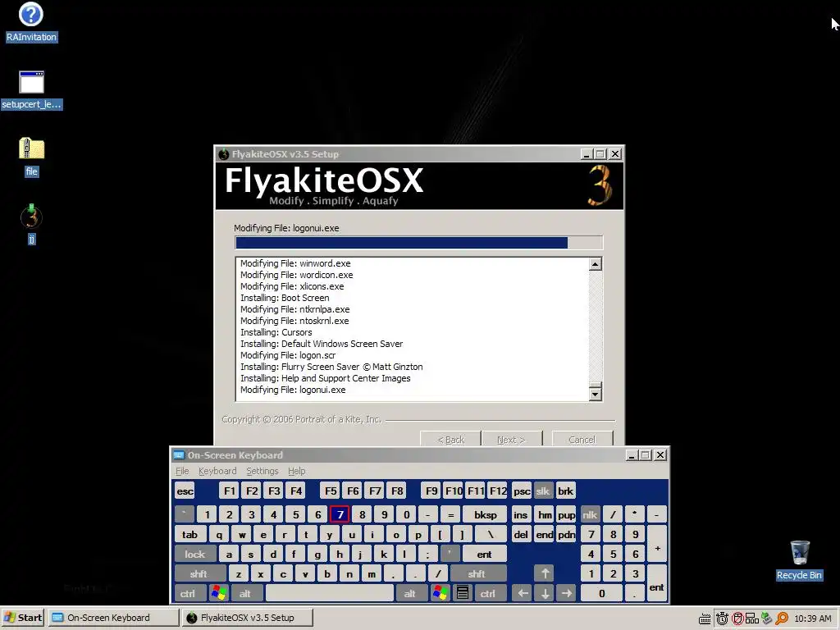
Task: Click the 10:39 AM taskbar clock
Action: [812, 619]
